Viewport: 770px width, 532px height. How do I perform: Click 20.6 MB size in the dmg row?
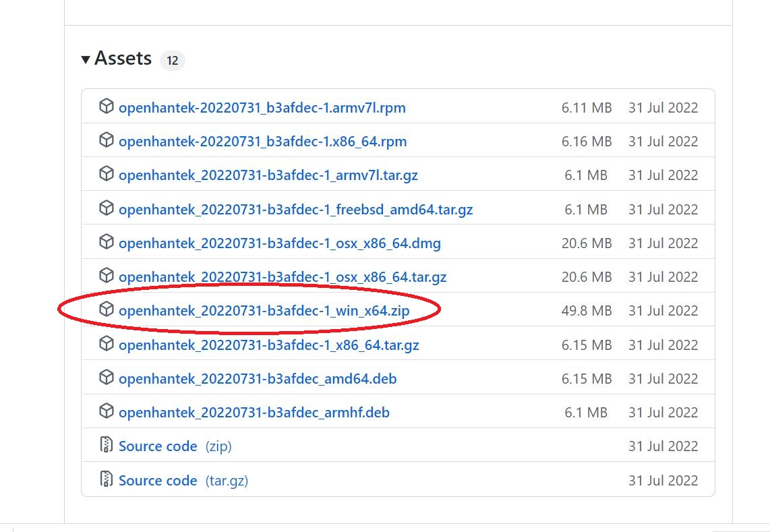(x=587, y=243)
